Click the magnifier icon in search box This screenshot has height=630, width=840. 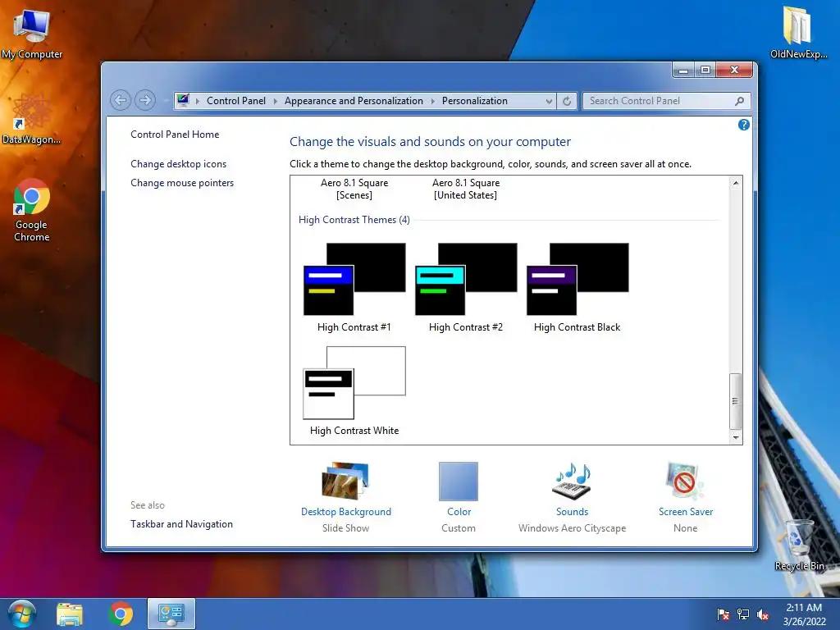(x=740, y=101)
